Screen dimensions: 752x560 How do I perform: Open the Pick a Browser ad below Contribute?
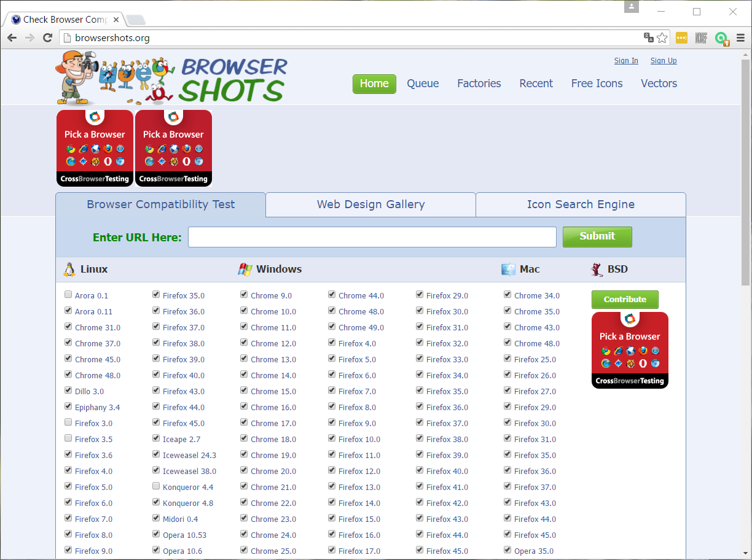pos(630,350)
